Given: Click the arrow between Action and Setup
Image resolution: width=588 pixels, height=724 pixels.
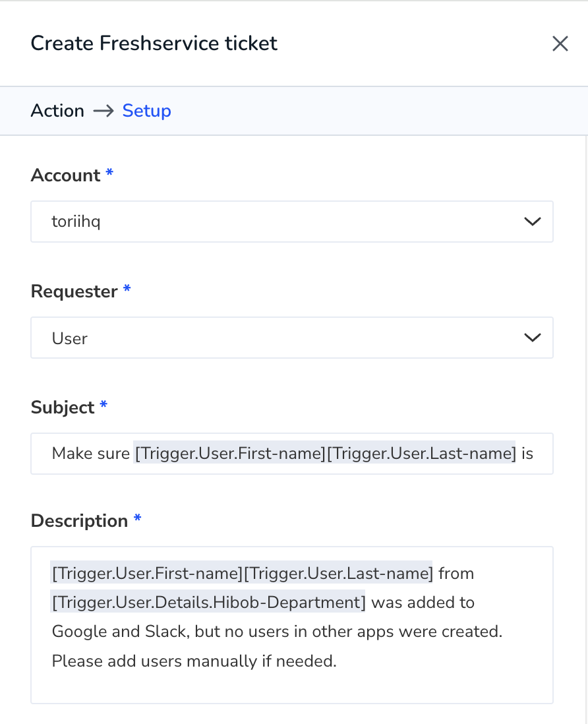Looking at the screenshot, I should [x=103, y=111].
